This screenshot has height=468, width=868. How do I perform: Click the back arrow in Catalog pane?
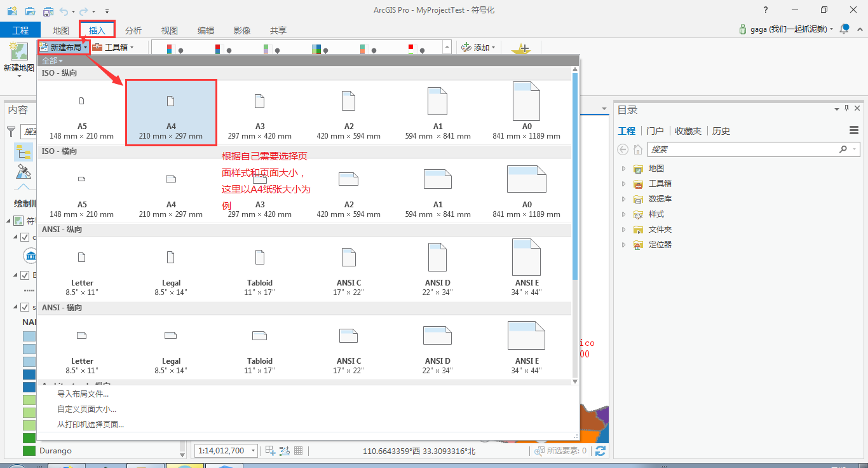pyautogui.click(x=622, y=149)
